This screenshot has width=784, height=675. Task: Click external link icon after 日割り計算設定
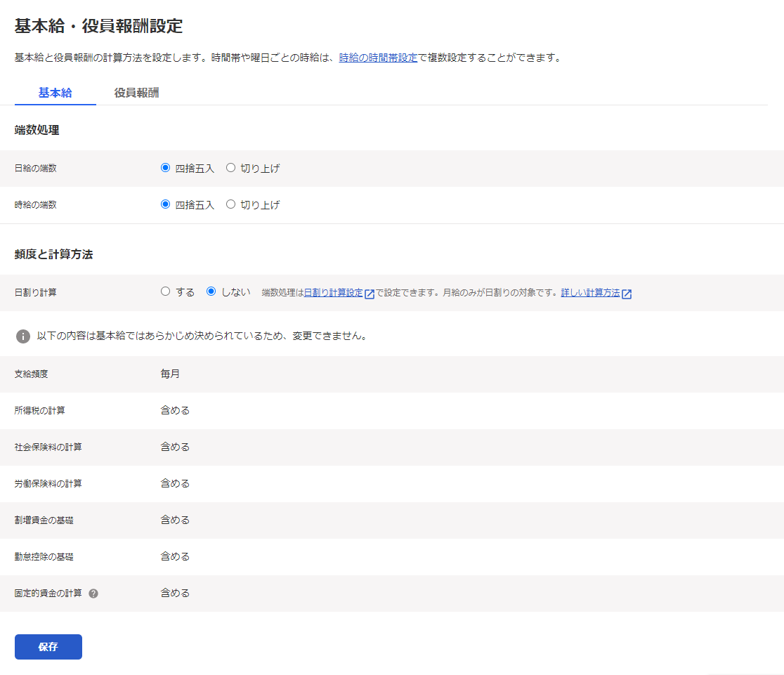370,294
